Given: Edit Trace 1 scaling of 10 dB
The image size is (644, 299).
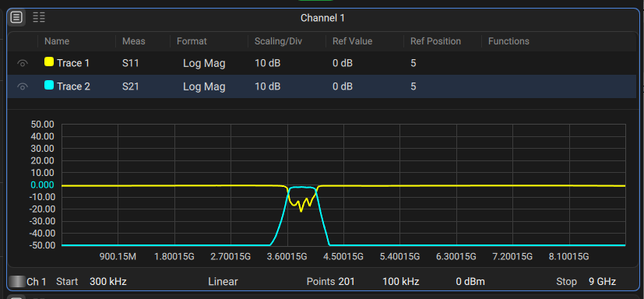Looking at the screenshot, I should pos(268,63).
